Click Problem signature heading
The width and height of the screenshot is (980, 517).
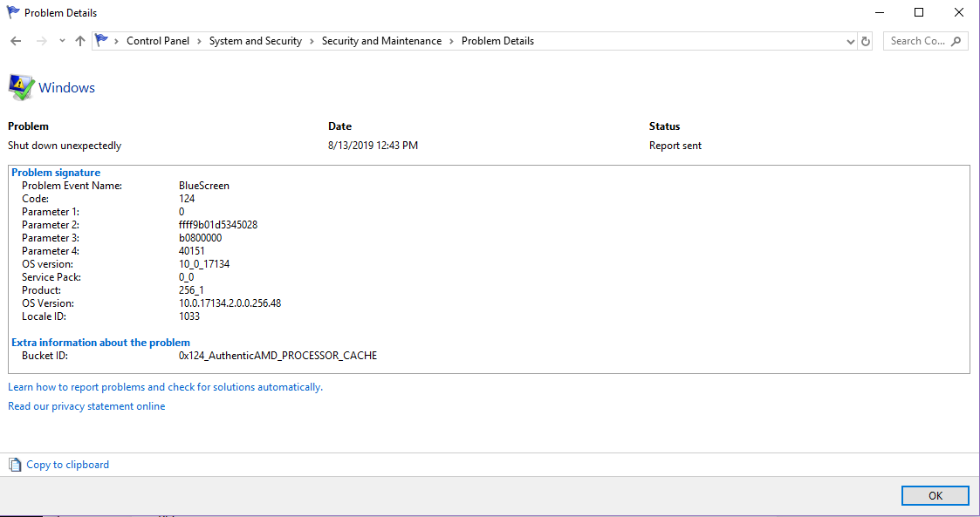pyautogui.click(x=56, y=173)
